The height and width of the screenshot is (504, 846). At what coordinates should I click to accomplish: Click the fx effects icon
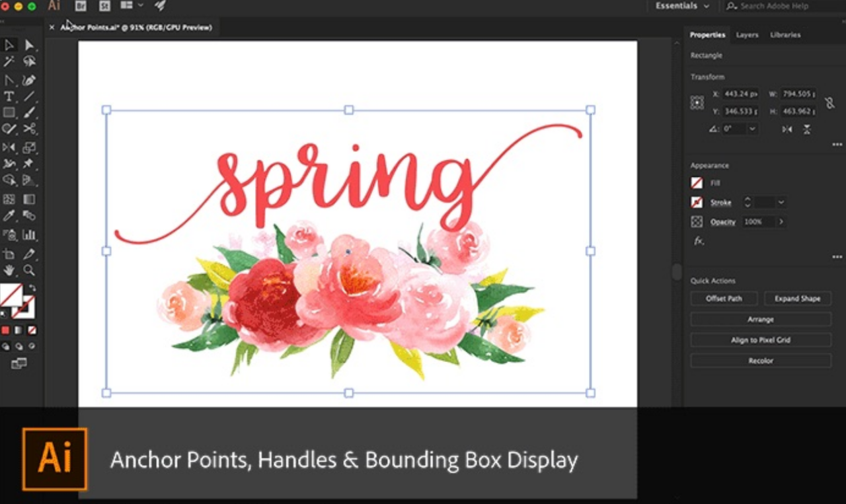(699, 241)
